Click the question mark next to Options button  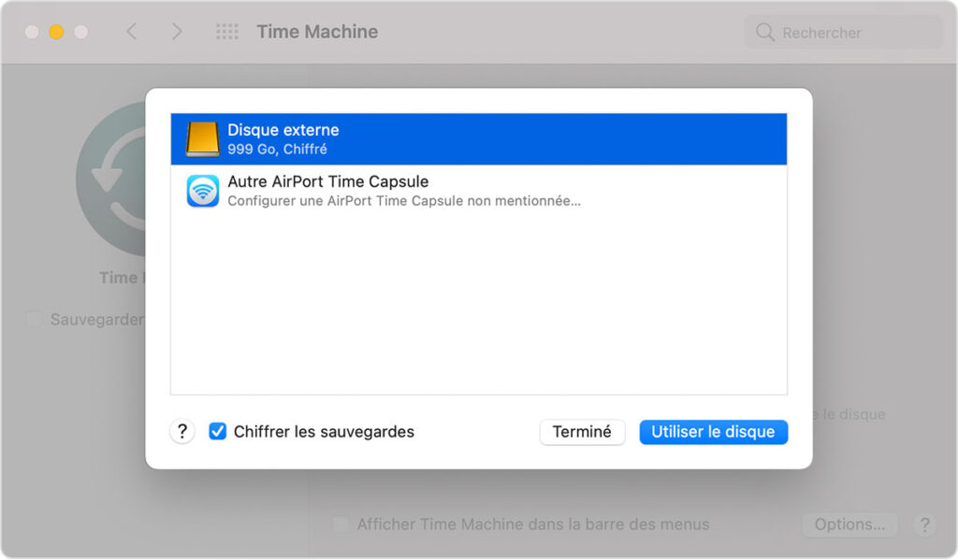point(925,524)
